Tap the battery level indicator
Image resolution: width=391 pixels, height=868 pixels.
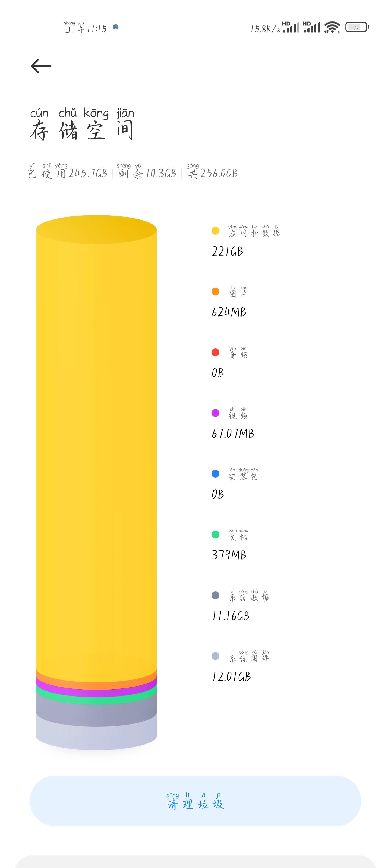(357, 27)
